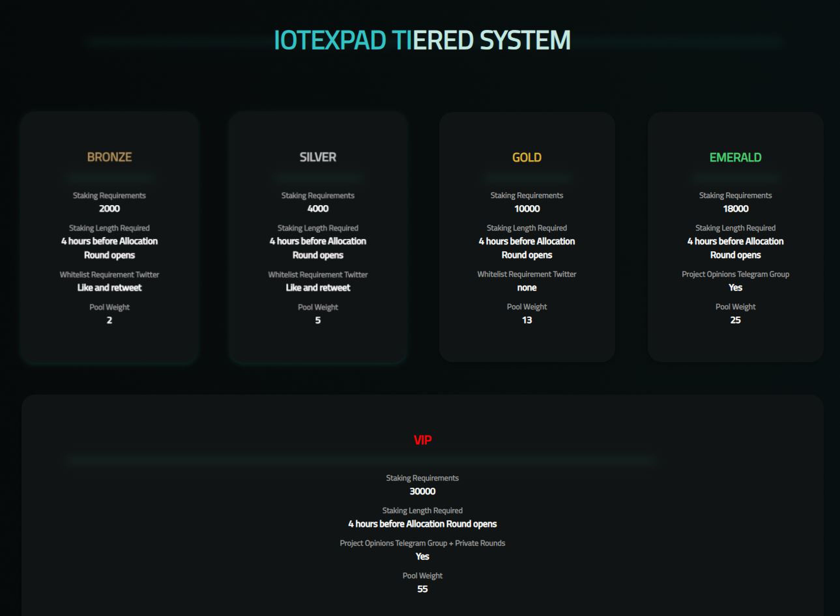Select the EMERALD tier title
The height and width of the screenshot is (616, 840).
[735, 157]
